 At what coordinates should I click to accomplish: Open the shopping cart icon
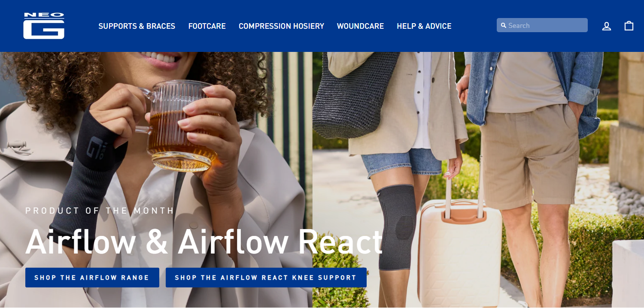click(x=629, y=26)
